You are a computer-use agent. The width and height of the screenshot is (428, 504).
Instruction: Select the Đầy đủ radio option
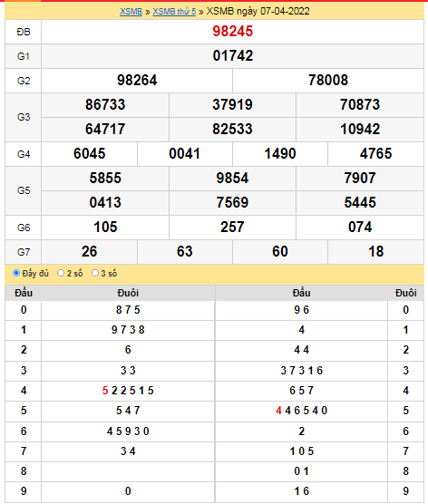click(x=16, y=273)
